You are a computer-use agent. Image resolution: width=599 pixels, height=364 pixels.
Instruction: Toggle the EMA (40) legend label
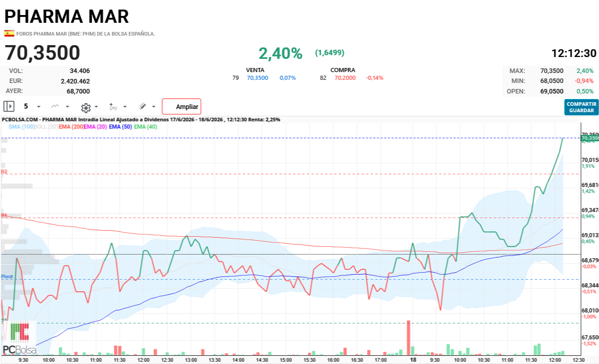click(x=146, y=127)
